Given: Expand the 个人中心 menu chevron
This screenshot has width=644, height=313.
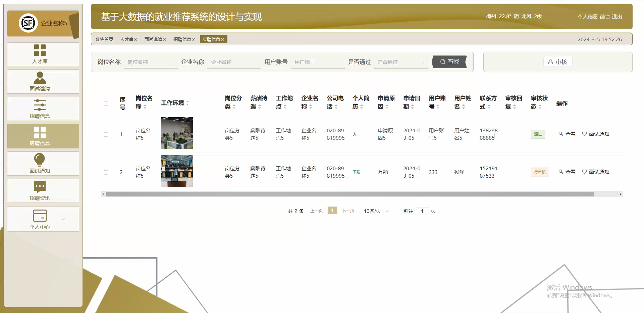Looking at the screenshot, I should tap(63, 219).
